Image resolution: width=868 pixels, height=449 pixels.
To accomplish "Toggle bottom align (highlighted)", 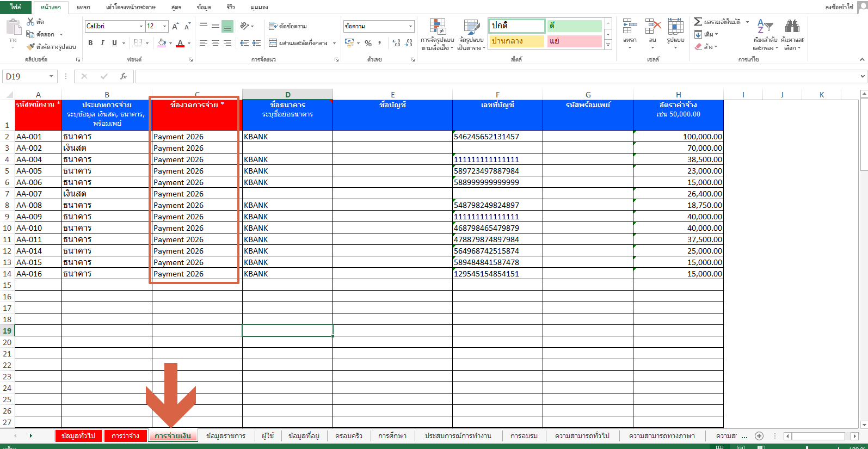I will coord(227,26).
